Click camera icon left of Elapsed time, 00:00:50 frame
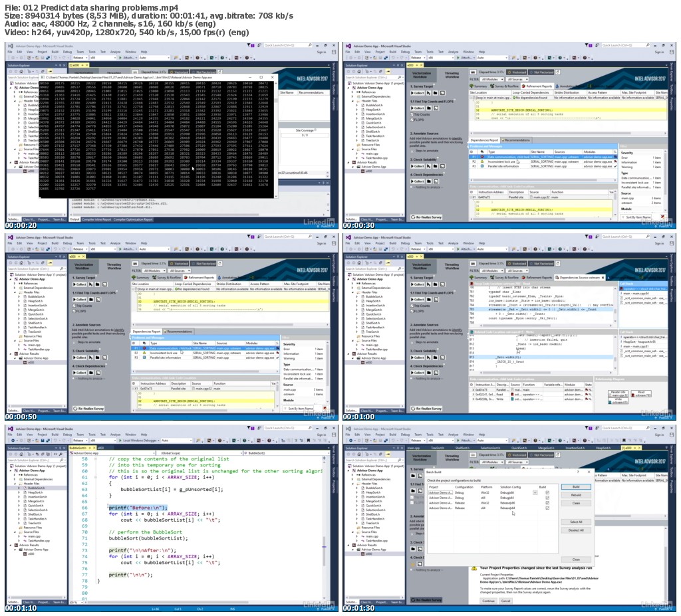The image size is (681, 616). (x=135, y=264)
